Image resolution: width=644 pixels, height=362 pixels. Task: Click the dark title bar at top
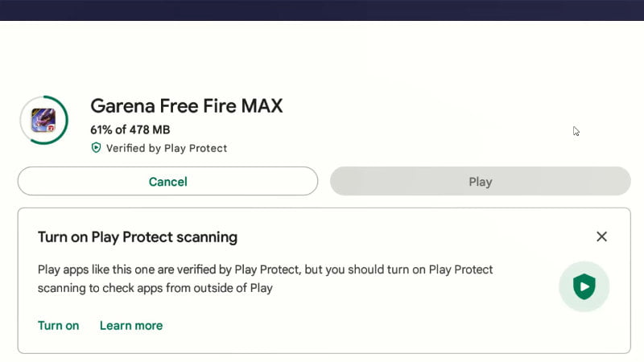point(322,10)
